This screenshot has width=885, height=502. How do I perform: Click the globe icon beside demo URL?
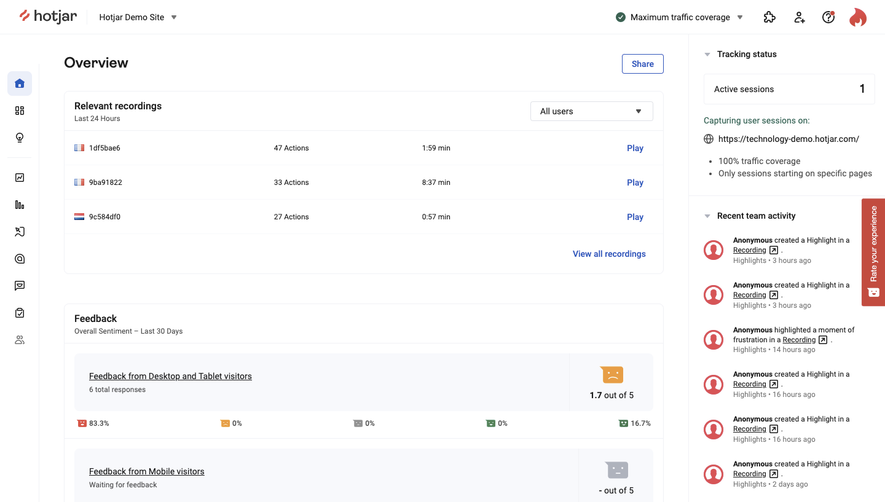coord(708,139)
